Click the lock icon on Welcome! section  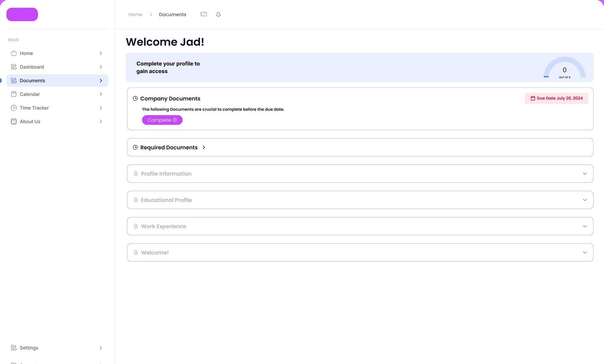[136, 253]
